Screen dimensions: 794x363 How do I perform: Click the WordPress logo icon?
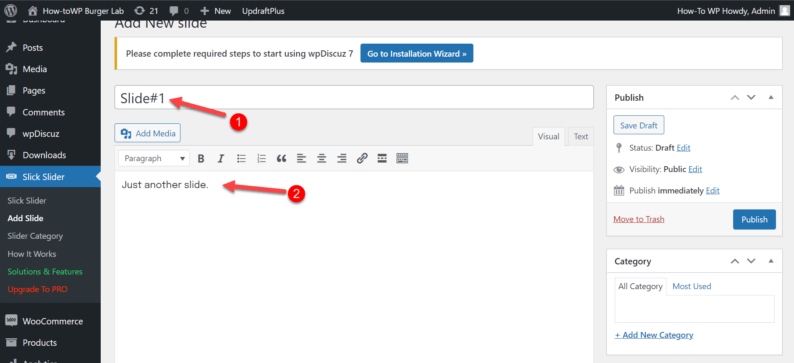tap(11, 11)
